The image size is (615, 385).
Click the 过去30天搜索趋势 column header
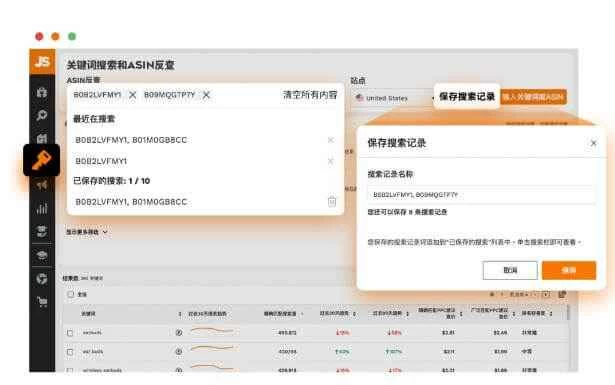207,314
